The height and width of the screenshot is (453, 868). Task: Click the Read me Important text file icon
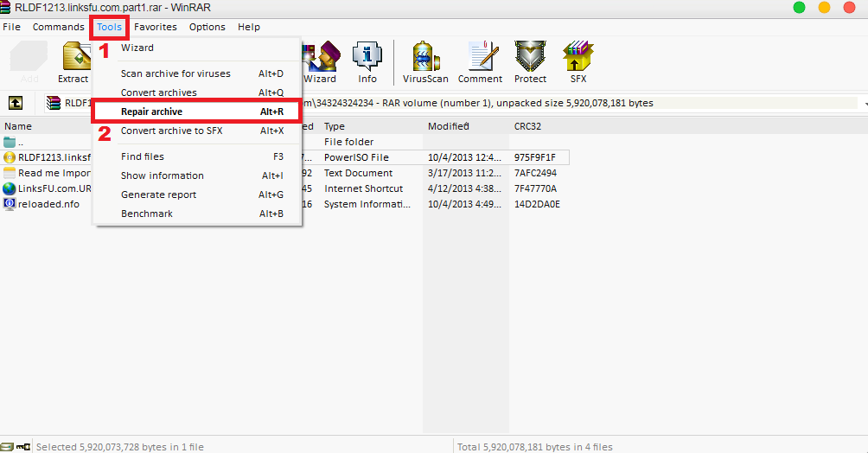(x=9, y=173)
